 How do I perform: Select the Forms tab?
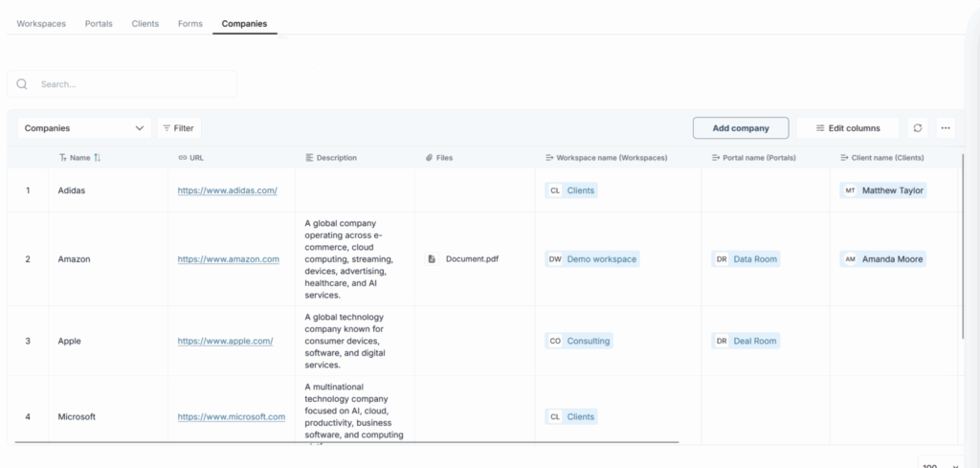point(190,24)
